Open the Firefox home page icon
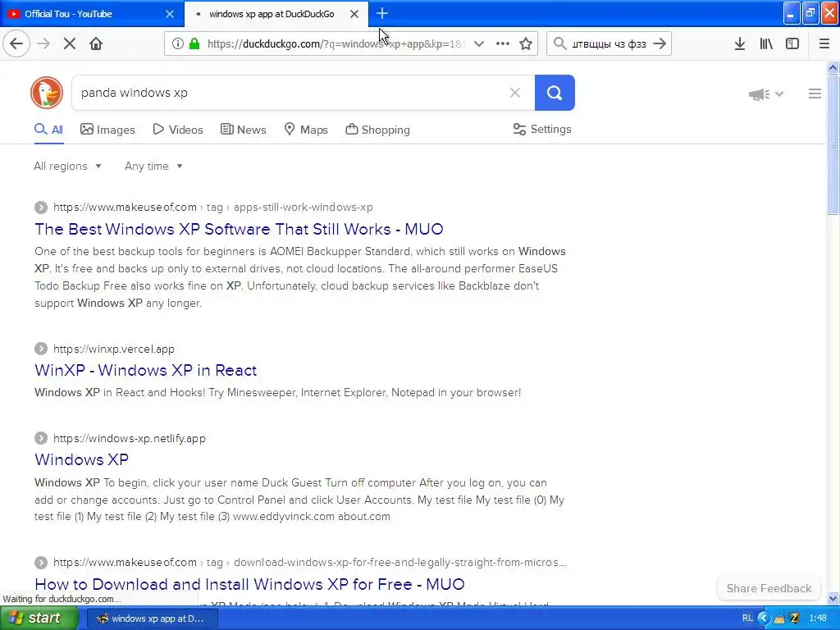 [96, 43]
